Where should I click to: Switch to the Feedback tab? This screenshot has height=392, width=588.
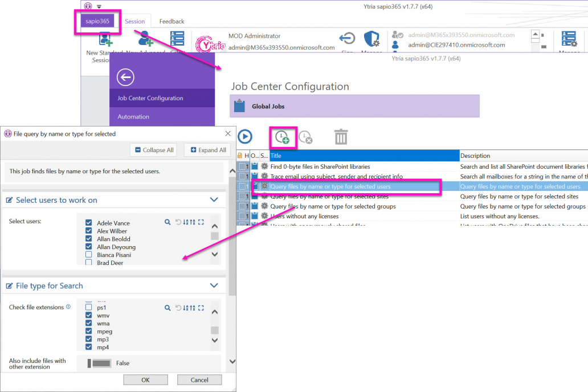(x=171, y=22)
